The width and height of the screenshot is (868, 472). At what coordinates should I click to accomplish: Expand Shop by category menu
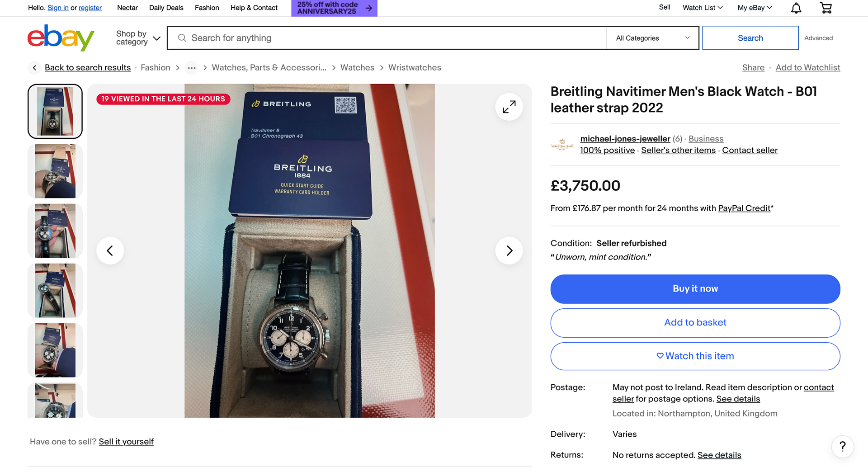138,38
